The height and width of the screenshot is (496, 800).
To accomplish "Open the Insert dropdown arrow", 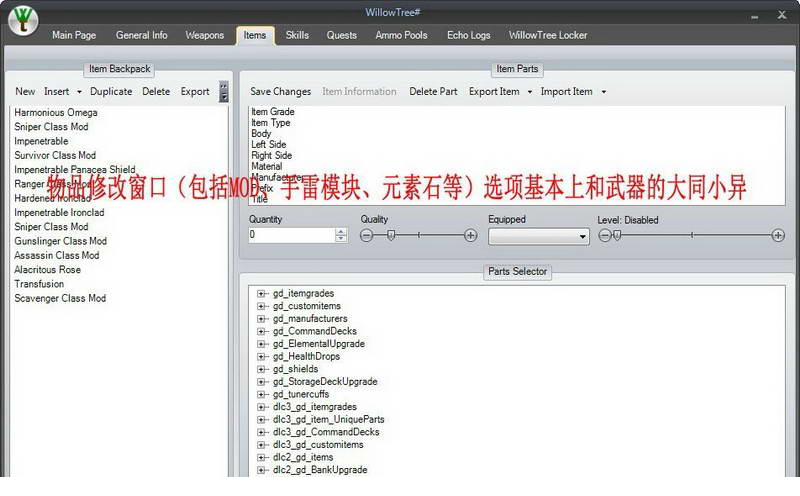I will (x=79, y=92).
